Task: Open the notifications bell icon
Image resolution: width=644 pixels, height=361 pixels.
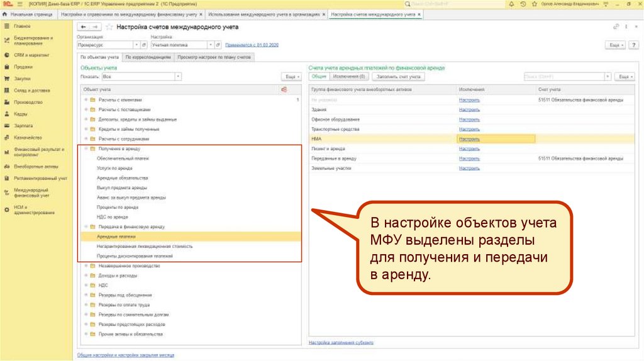Action: tap(512, 4)
